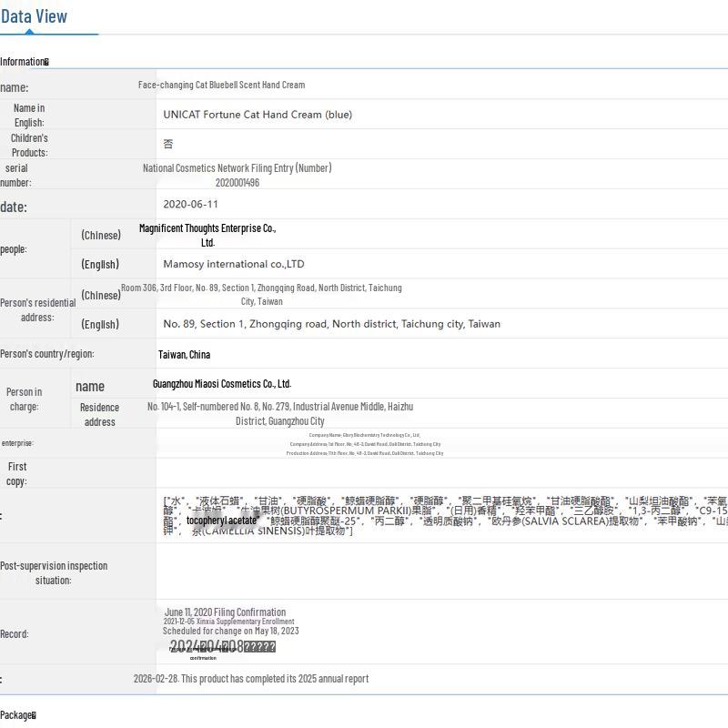Click 'SALVIA SCLAREA' in the ingredient list
The width and height of the screenshot is (728, 728).
click(x=564, y=521)
